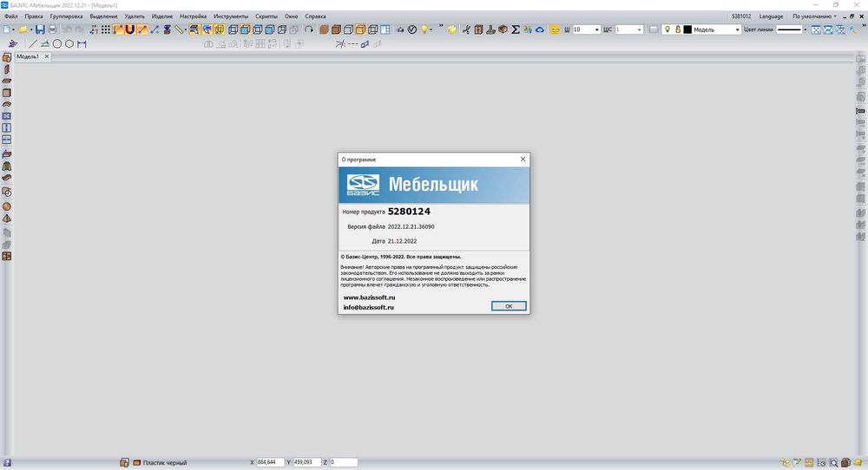Image resolution: width=868 pixels, height=470 pixels.
Task: Open the ШС value dropdown
Action: pyautogui.click(x=640, y=29)
